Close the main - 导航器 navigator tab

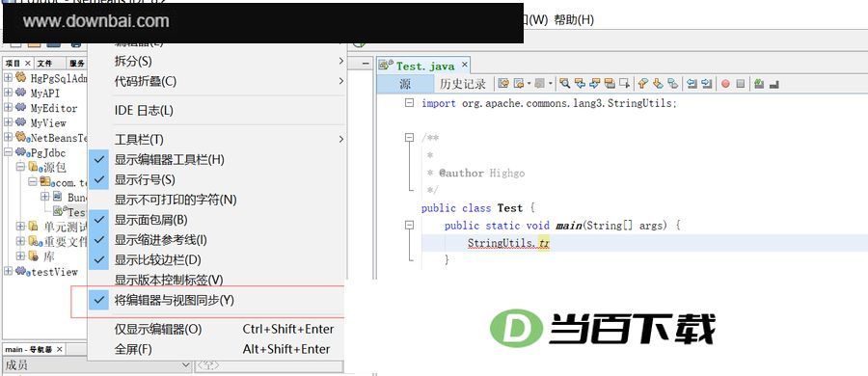point(59,349)
